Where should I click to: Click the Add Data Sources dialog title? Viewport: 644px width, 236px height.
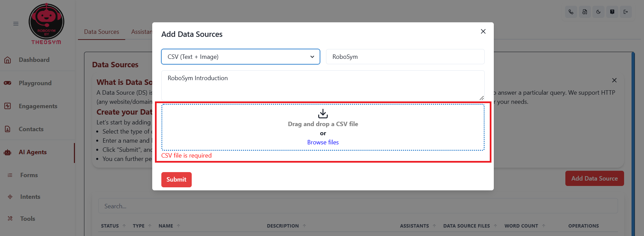[x=192, y=34]
